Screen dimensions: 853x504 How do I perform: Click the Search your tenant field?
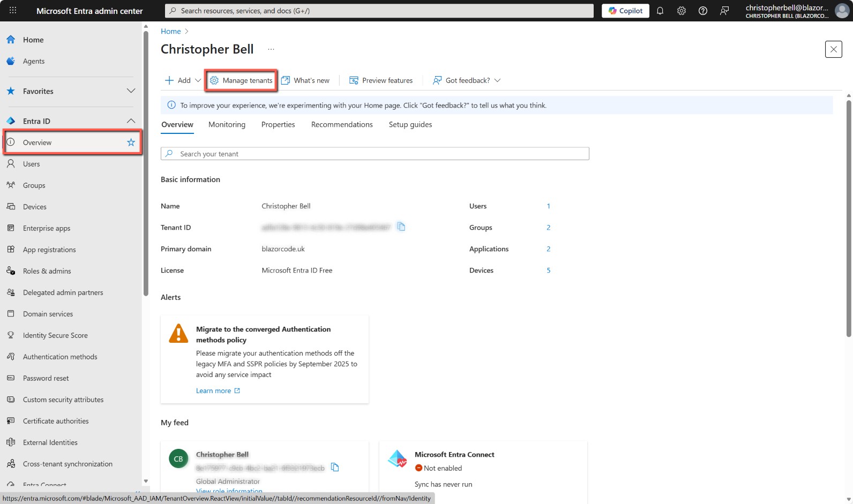375,154
